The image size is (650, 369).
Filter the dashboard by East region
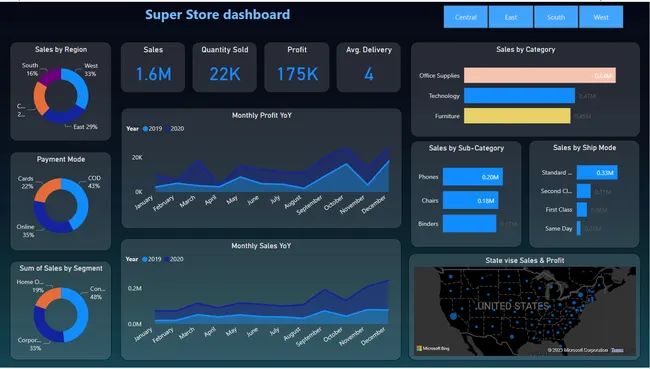[x=511, y=17]
